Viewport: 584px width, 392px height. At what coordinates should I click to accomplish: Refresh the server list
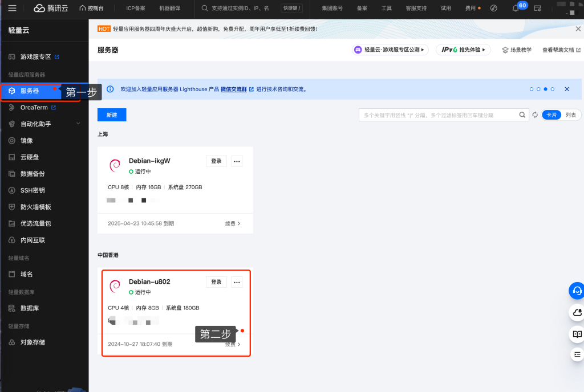tap(534, 115)
